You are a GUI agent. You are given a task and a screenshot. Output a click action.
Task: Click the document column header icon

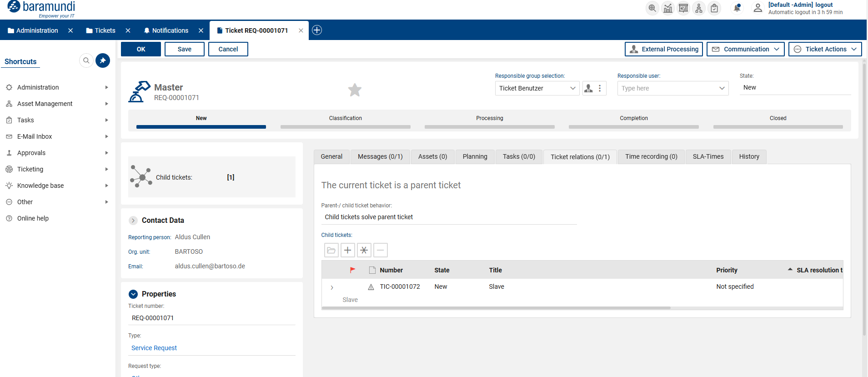372,270
